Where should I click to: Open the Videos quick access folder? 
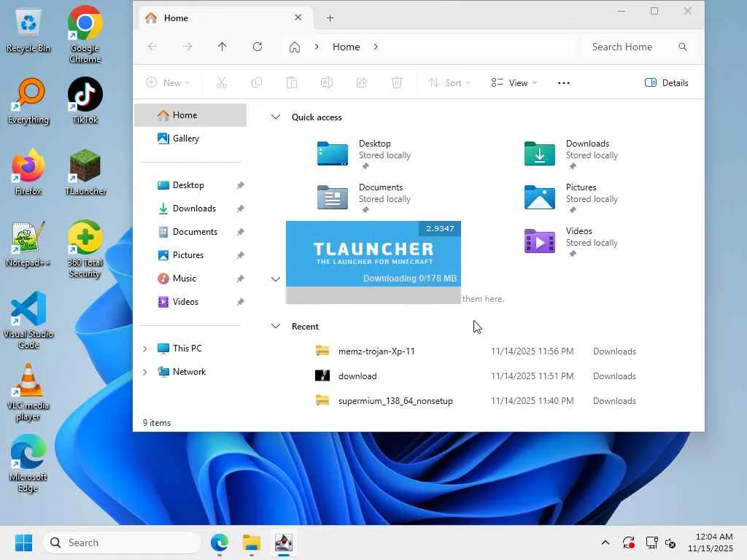click(x=571, y=241)
